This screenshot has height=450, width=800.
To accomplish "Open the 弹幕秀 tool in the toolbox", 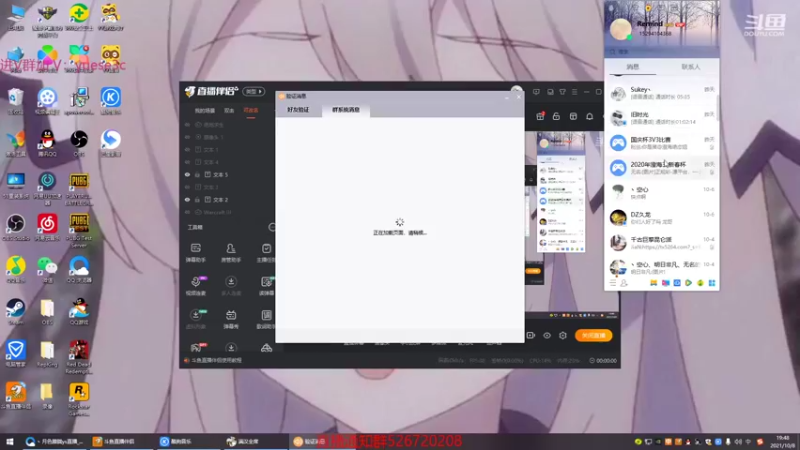I will coord(231,319).
